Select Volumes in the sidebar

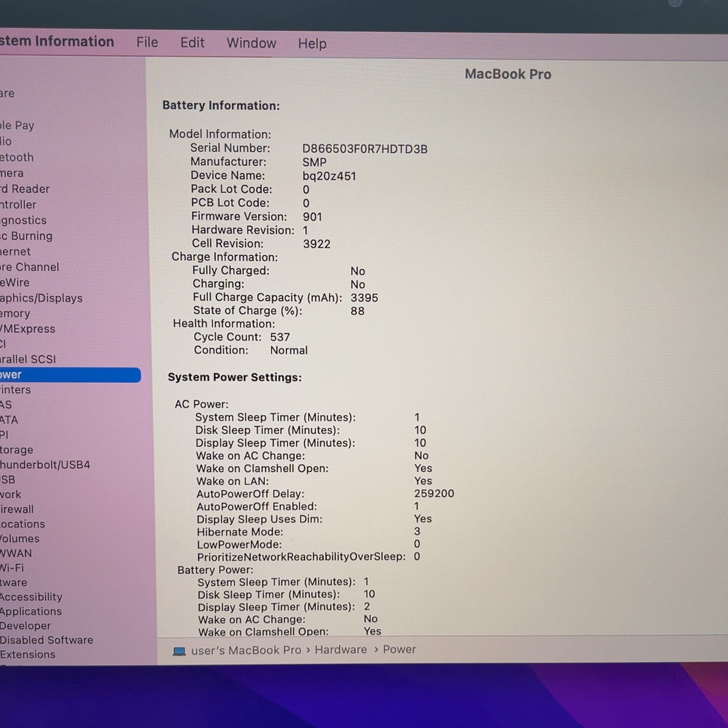[19, 538]
